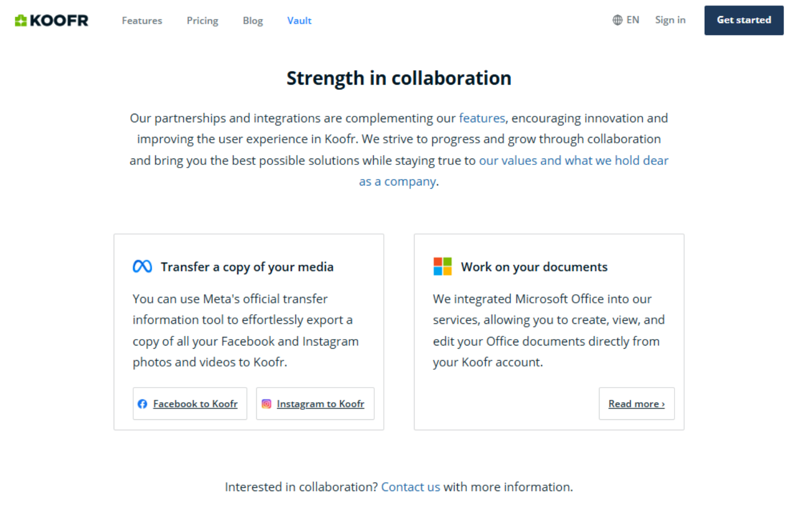Image resolution: width=798 pixels, height=532 pixels.
Task: Switch to the Pricing page
Action: (202, 20)
